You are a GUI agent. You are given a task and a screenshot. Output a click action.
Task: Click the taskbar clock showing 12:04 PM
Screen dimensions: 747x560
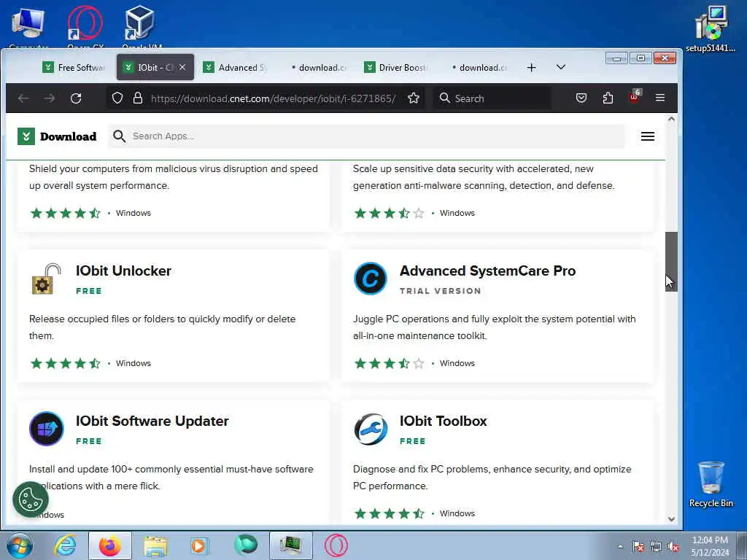[710, 546]
